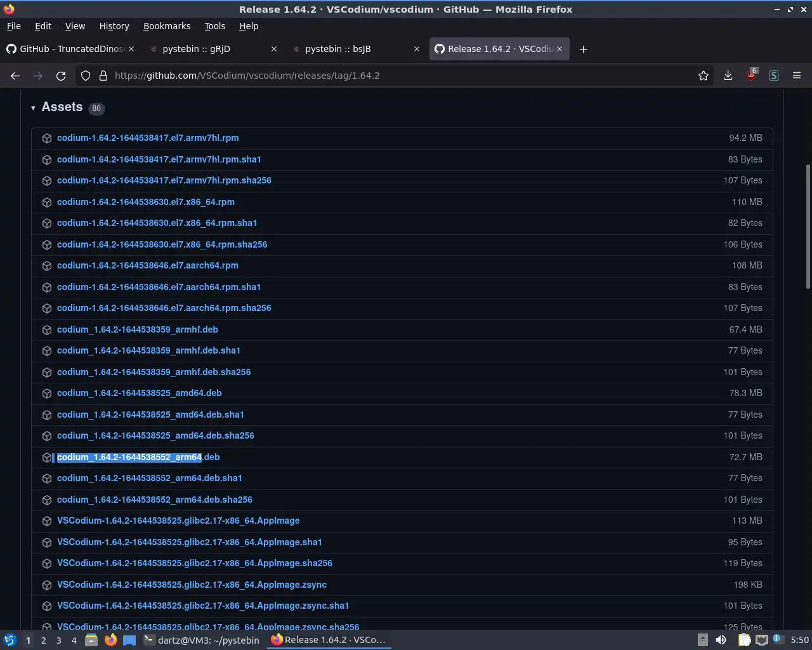Bookmark this page with the star icon
812x650 pixels.
point(704,76)
